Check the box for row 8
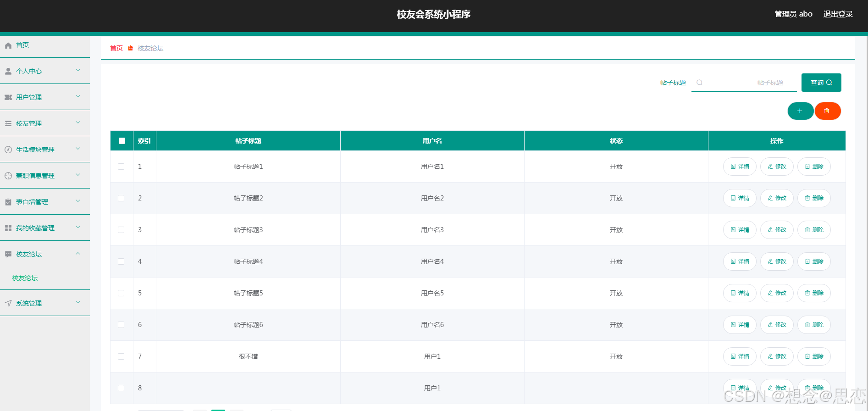Viewport: 868px width, 411px height. pyautogui.click(x=121, y=388)
